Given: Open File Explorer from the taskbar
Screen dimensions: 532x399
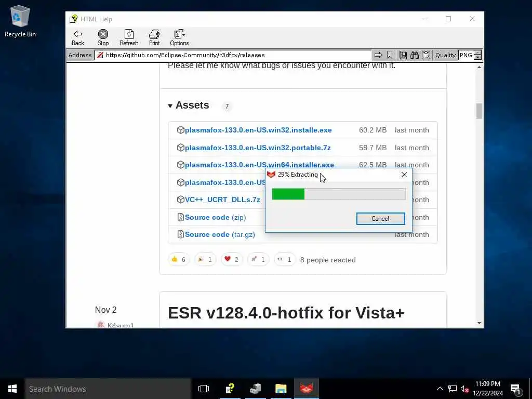Looking at the screenshot, I should click(281, 389).
